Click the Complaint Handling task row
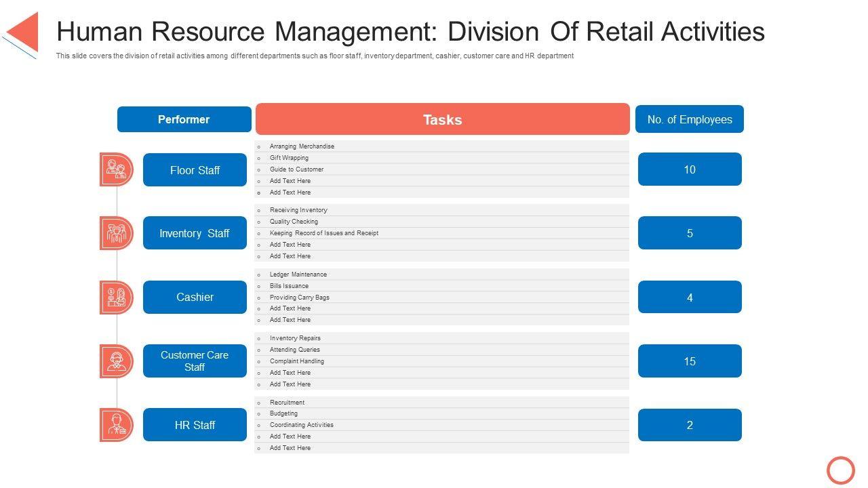The width and height of the screenshot is (868, 488). pos(441,361)
